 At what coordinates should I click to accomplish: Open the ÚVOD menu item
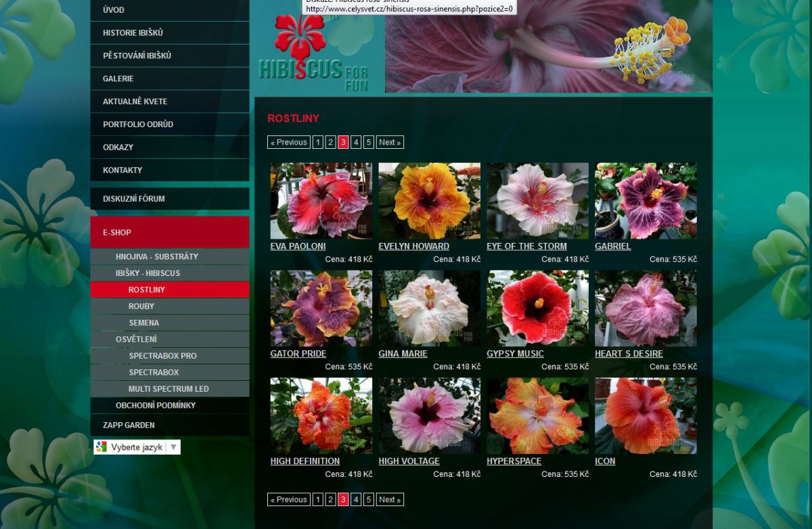pos(170,10)
